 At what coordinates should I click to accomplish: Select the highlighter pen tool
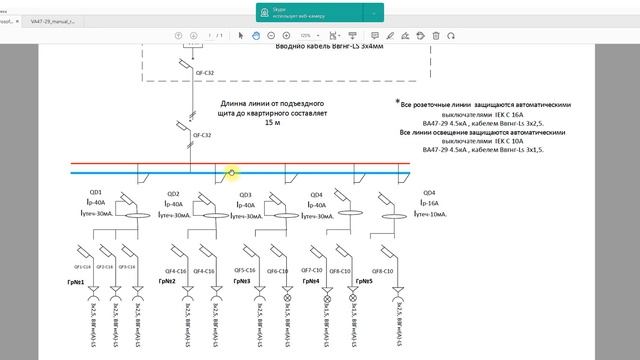[x=390, y=36]
